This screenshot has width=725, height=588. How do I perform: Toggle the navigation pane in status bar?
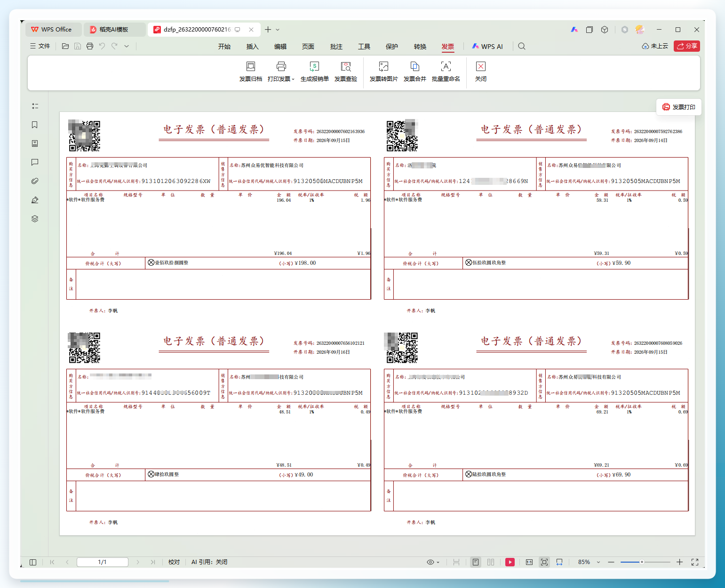pos(33,562)
